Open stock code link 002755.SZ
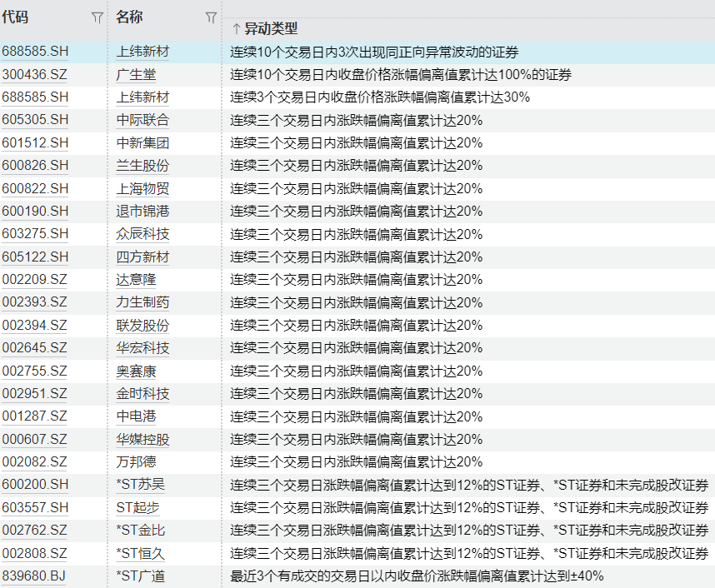Viewport: 715px width, 588px height. tap(35, 371)
